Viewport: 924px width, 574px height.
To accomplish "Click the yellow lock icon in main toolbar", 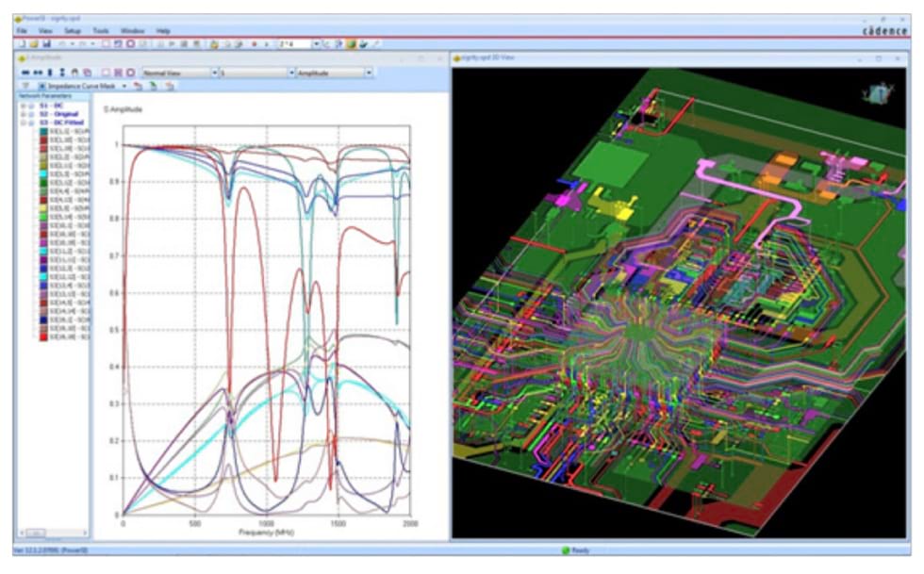I will coord(214,43).
